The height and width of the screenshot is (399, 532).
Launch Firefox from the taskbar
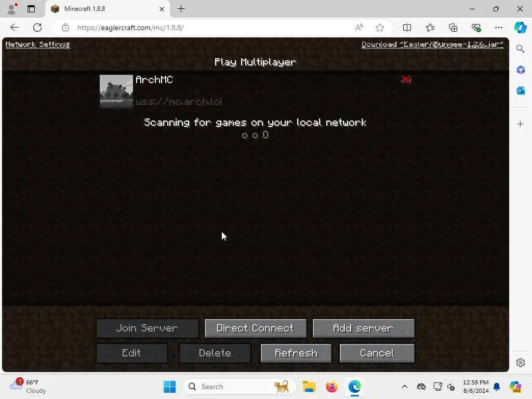click(331, 387)
